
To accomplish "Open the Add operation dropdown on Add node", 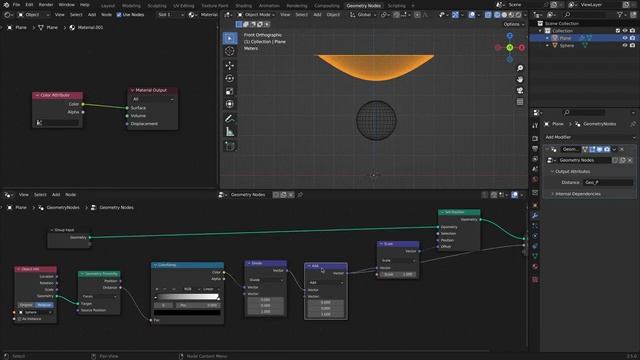I will coord(326,282).
